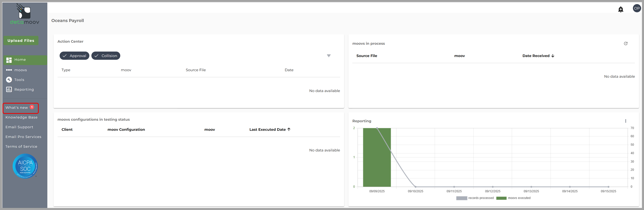Click the Upload Files button
This screenshot has width=644, height=210.
21,40
